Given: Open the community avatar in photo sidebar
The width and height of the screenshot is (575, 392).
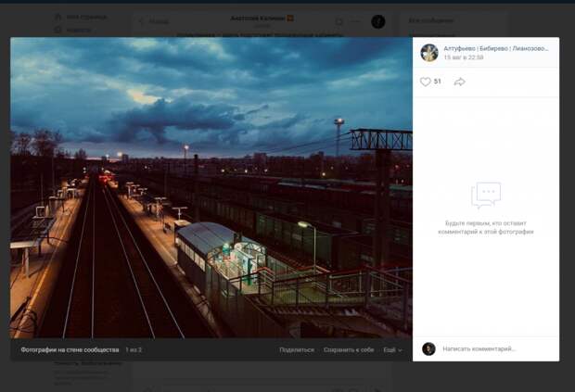Looking at the screenshot, I should (429, 53).
